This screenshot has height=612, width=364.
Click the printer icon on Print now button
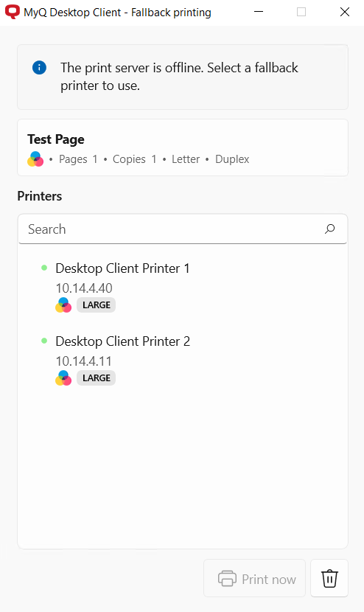pos(227,578)
